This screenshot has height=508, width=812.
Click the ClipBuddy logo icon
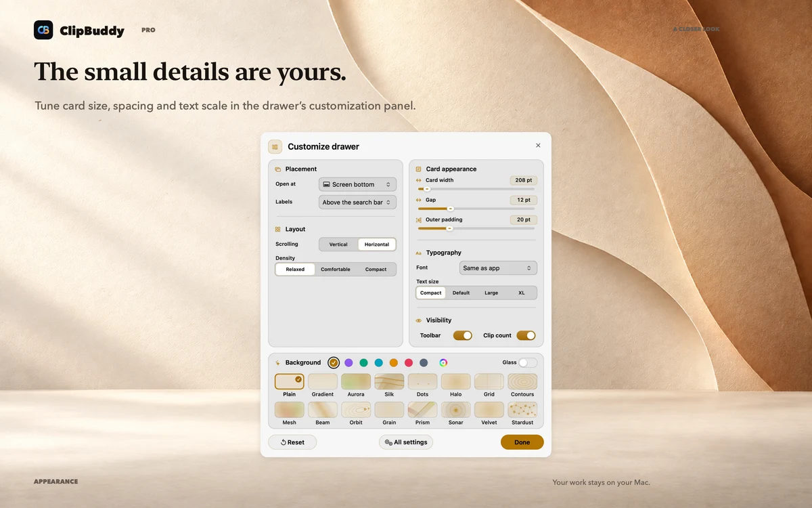click(x=43, y=30)
